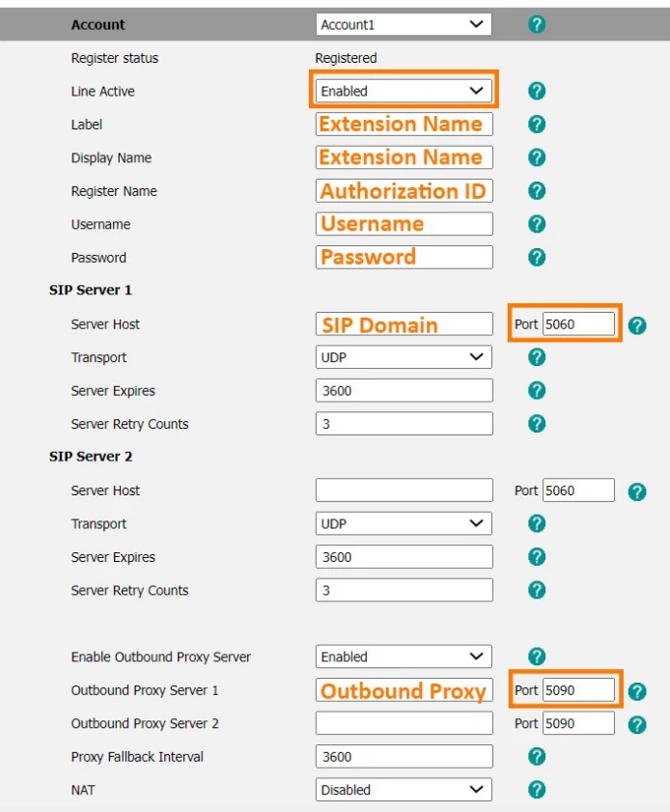Show help for Register Name
This screenshot has width=670, height=812.
537,191
